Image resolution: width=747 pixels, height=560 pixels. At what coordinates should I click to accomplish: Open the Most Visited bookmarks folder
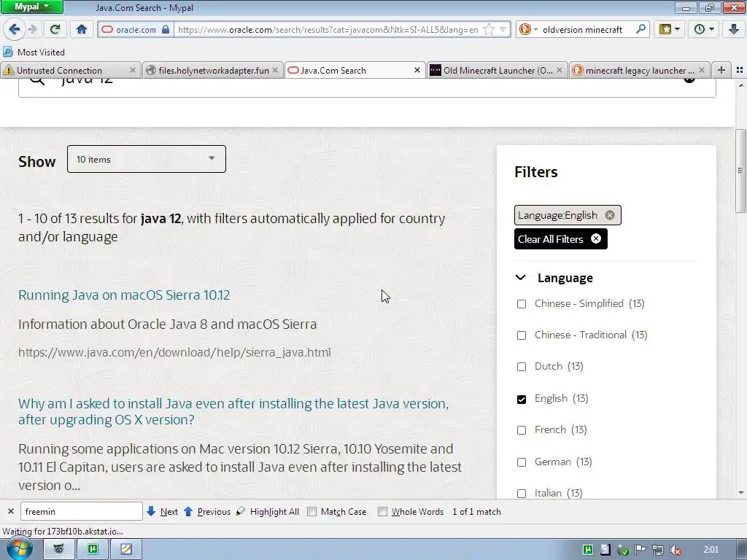pos(34,52)
